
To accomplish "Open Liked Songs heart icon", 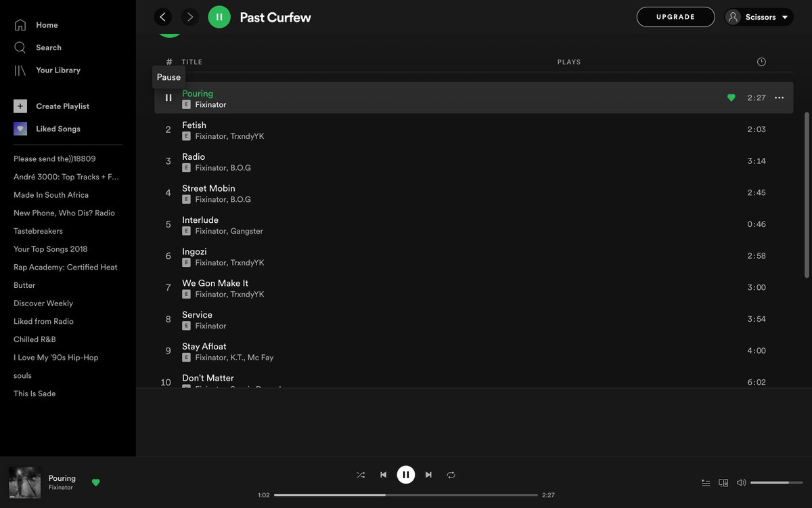I will pos(20,129).
